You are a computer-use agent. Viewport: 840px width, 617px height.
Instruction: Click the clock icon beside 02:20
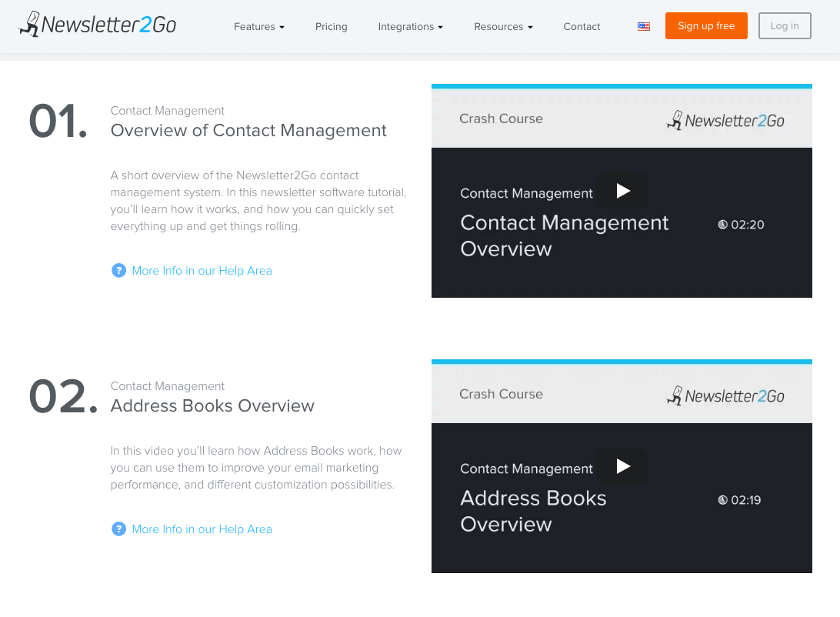pos(722,225)
